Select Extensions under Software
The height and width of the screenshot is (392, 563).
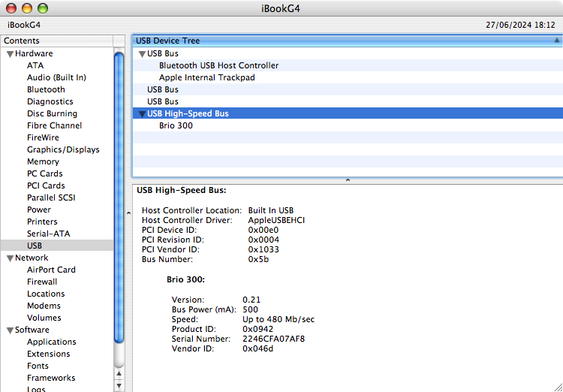[x=48, y=354]
